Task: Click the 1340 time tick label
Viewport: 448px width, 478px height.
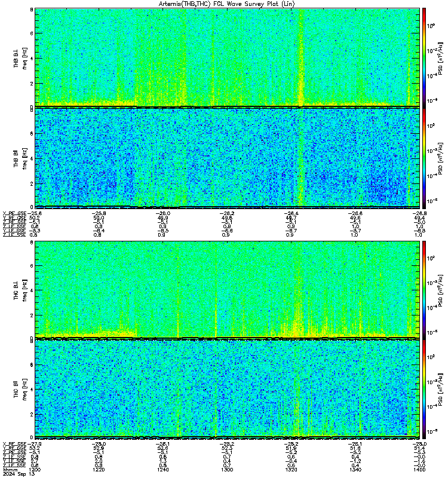Action: [x=355, y=470]
